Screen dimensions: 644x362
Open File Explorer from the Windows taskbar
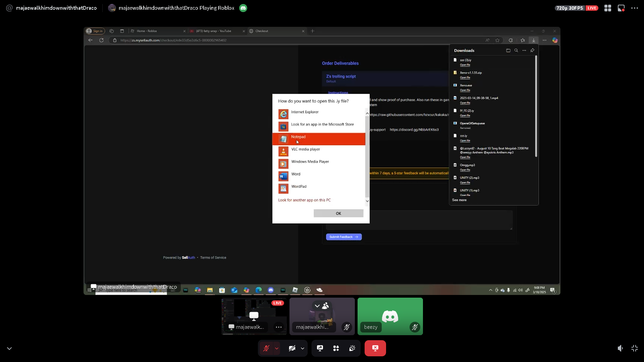(x=210, y=290)
